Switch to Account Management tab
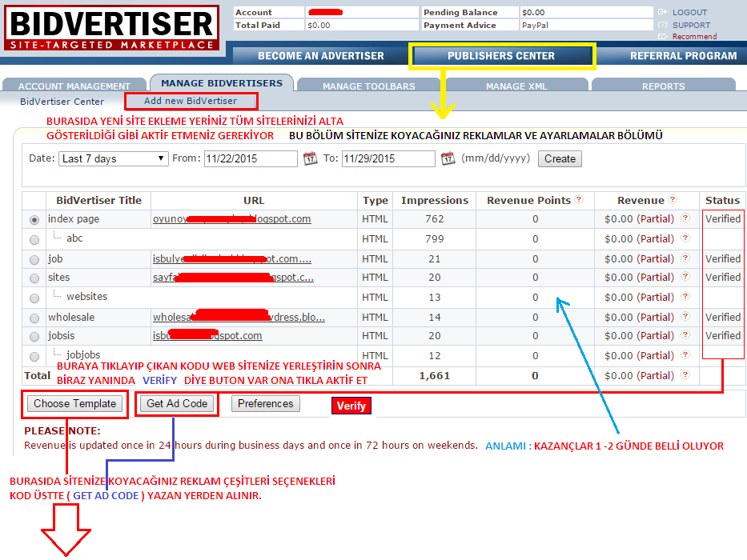Image resolution: width=747 pixels, height=560 pixels. pyautogui.click(x=74, y=86)
